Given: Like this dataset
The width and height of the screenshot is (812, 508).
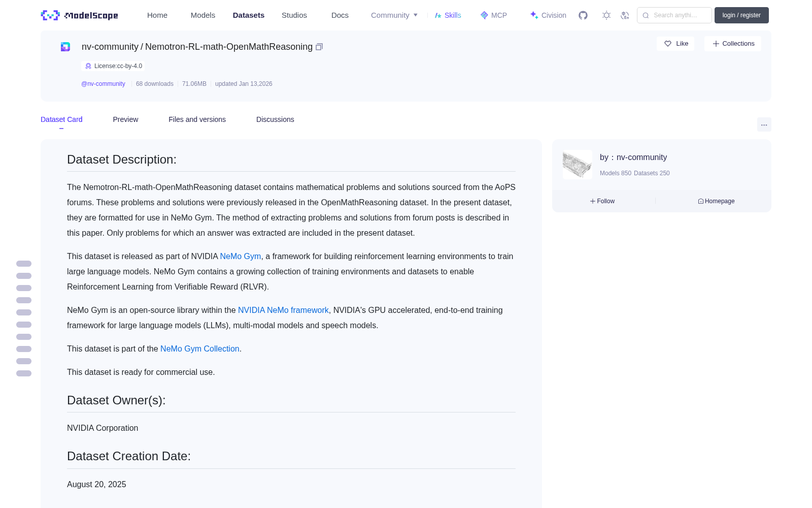Looking at the screenshot, I should tap(675, 44).
